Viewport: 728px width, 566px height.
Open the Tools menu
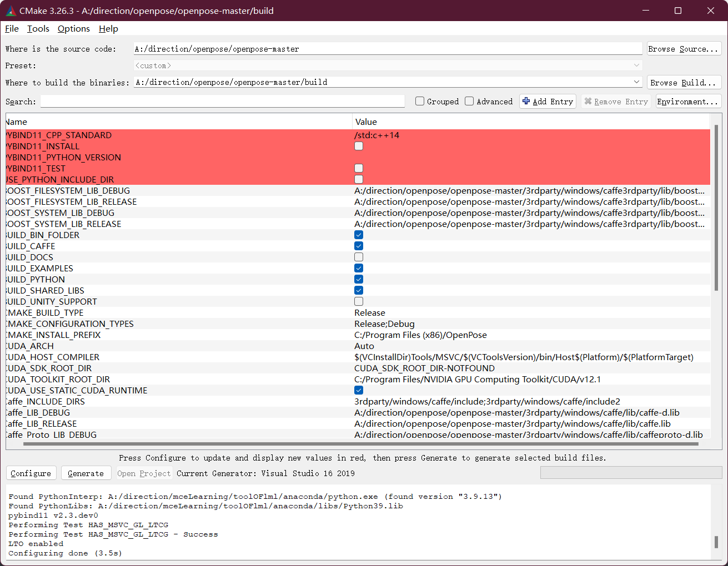pos(38,29)
